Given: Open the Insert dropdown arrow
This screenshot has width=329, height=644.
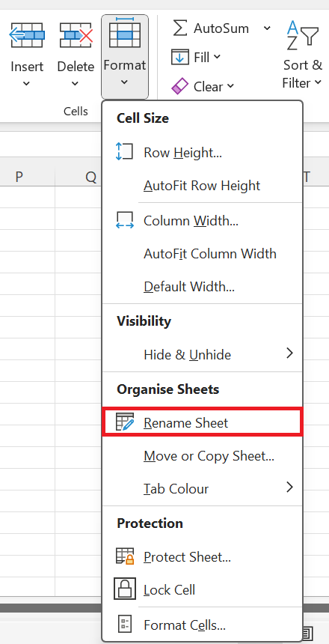Looking at the screenshot, I should (x=26, y=83).
